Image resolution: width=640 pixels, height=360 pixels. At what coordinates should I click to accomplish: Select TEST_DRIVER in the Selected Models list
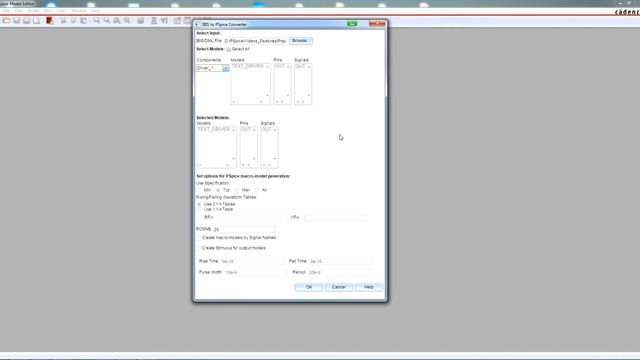coord(213,129)
